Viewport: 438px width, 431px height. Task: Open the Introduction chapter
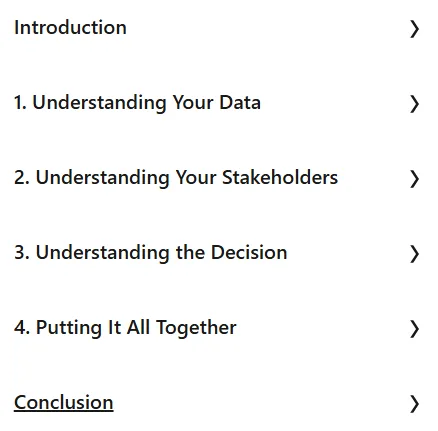tap(70, 27)
